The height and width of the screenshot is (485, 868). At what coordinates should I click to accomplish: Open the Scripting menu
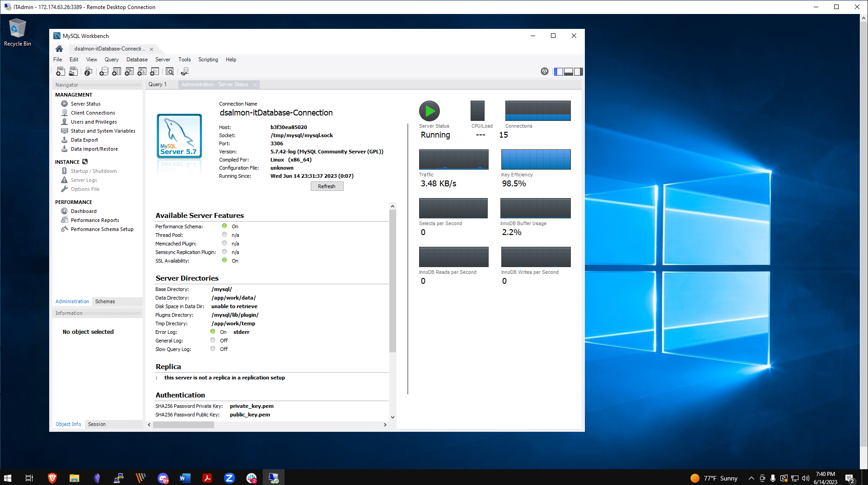point(208,60)
